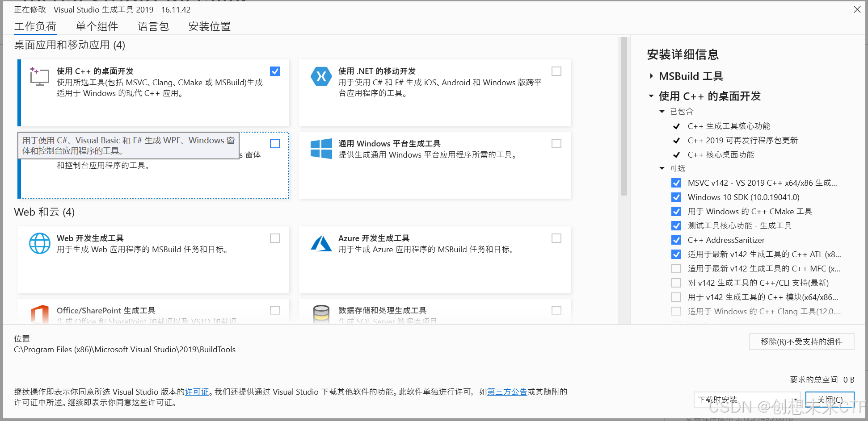Open the 语言包 tab
Image resolution: width=868 pixels, height=421 pixels.
tap(153, 26)
